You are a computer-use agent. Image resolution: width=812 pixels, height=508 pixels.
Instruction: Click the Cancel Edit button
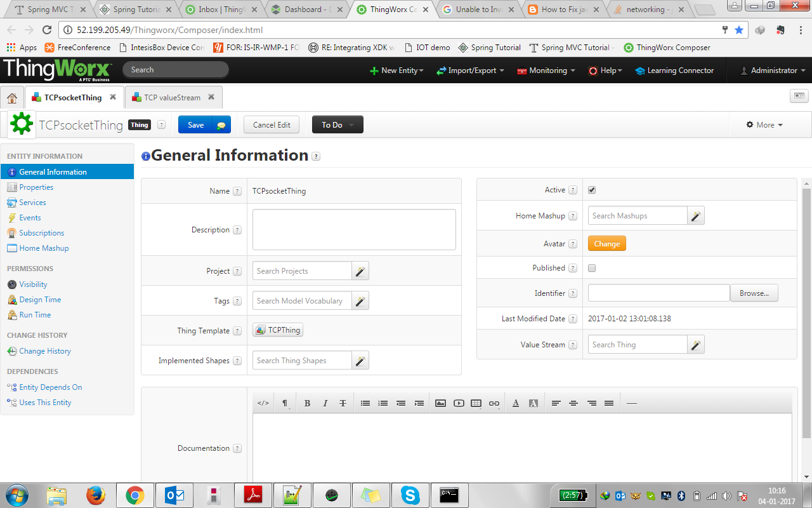point(272,125)
